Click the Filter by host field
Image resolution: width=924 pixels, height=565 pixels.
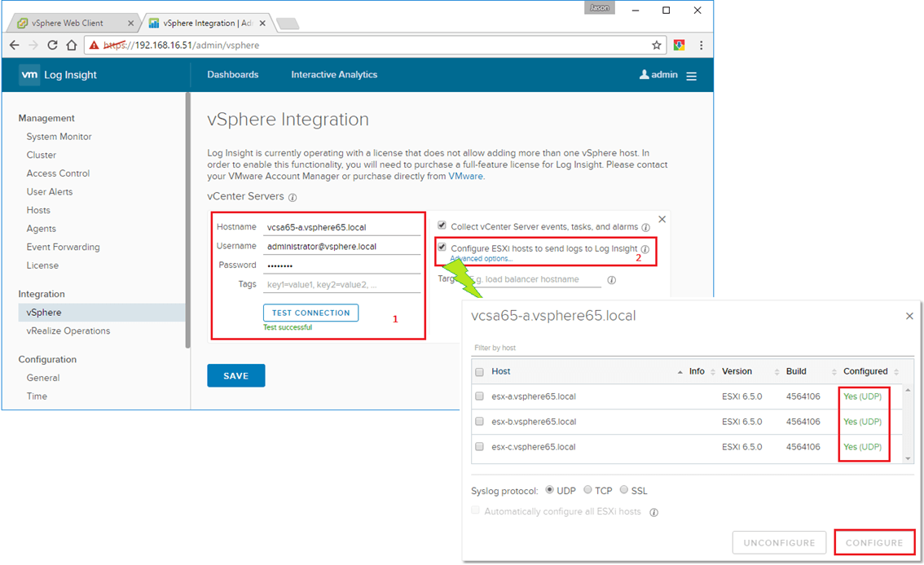693,348
